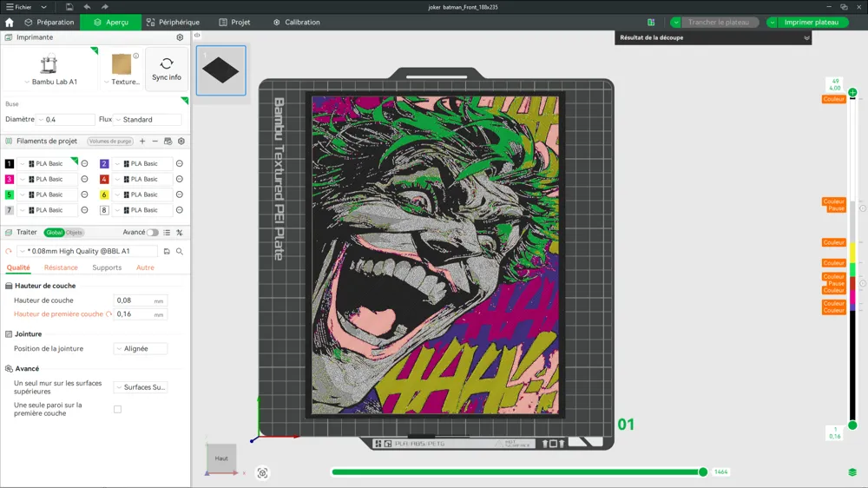Screen dimensions: 868x488
Task: Click the redo arrow
Action: [x=105, y=7]
